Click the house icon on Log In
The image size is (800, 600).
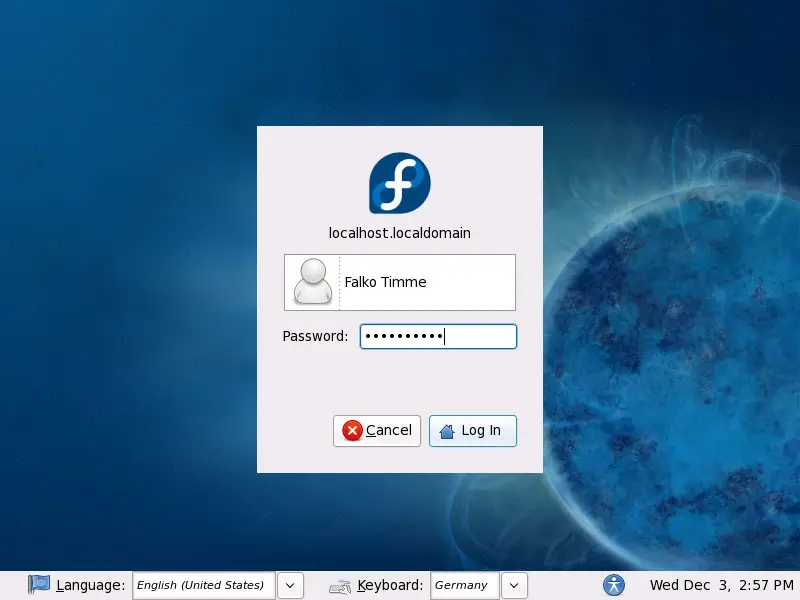pos(447,432)
